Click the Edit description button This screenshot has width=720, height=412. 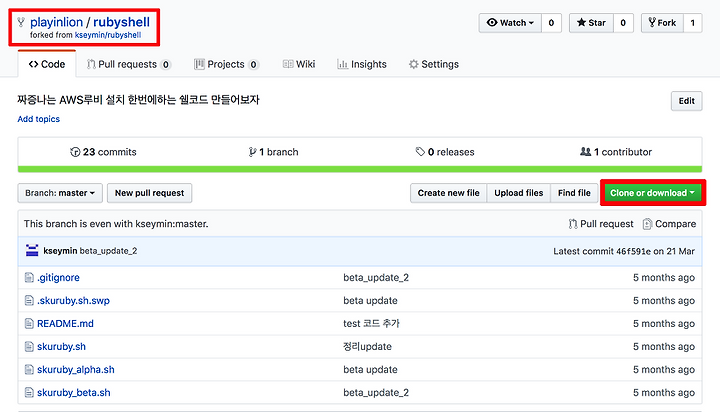tap(686, 101)
